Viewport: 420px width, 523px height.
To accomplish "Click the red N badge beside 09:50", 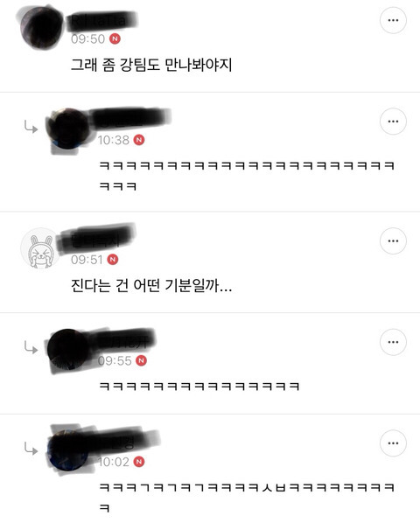I will [x=115, y=38].
